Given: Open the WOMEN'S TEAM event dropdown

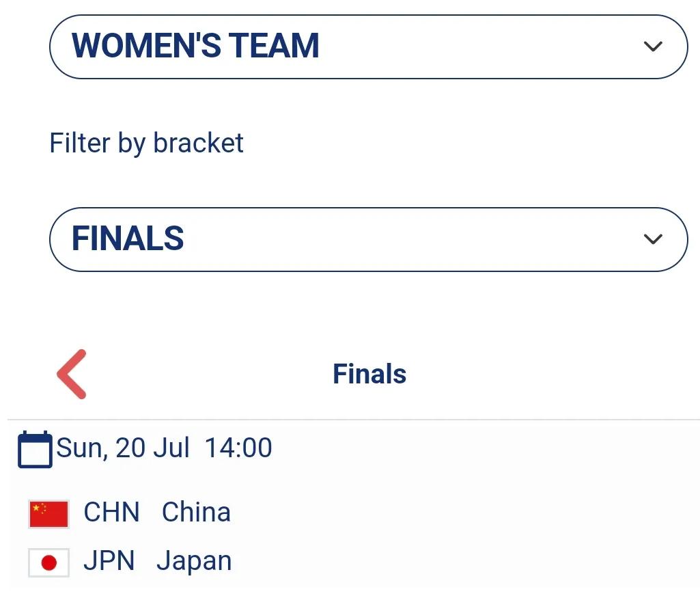Looking at the screenshot, I should pyautogui.click(x=368, y=47).
